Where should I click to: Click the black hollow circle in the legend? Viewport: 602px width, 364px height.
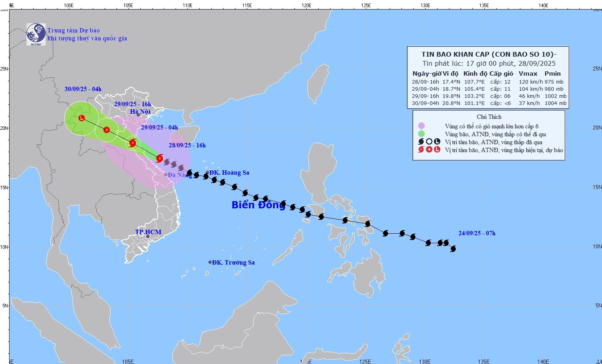[x=429, y=142]
